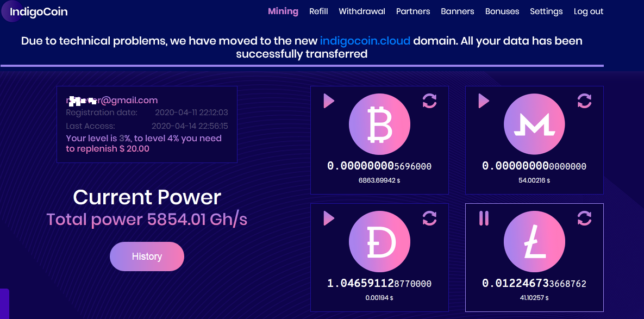Click the Current Power heading
The image size is (644, 319).
click(147, 197)
